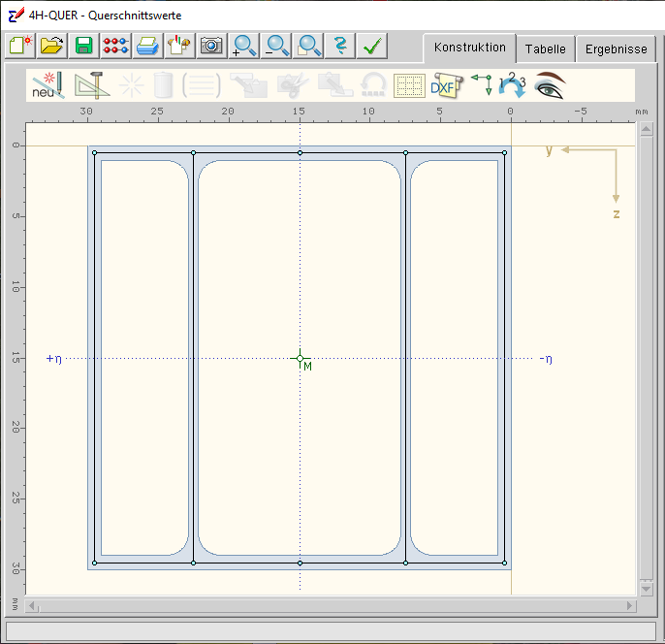Toggle the dotted grid display icon
The width and height of the screenshot is (665, 644).
(x=409, y=85)
